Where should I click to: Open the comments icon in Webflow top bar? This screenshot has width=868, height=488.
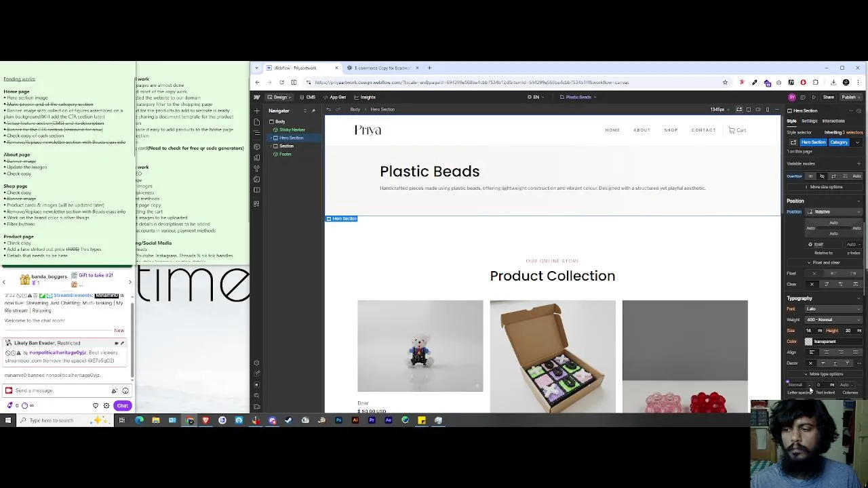[x=804, y=97]
